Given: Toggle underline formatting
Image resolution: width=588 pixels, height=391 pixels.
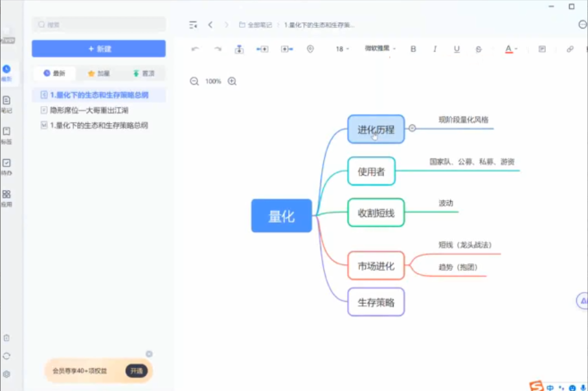Looking at the screenshot, I should tap(457, 49).
